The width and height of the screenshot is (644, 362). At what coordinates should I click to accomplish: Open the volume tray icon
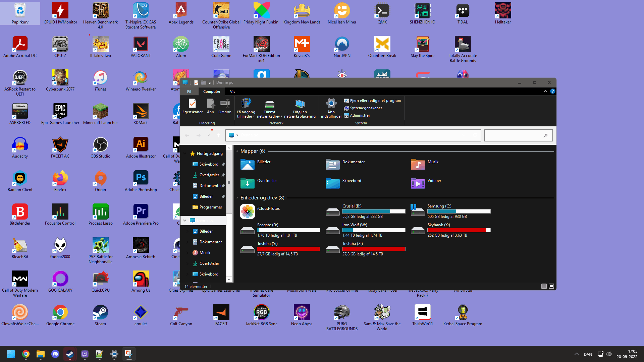pyautogui.click(x=609, y=354)
